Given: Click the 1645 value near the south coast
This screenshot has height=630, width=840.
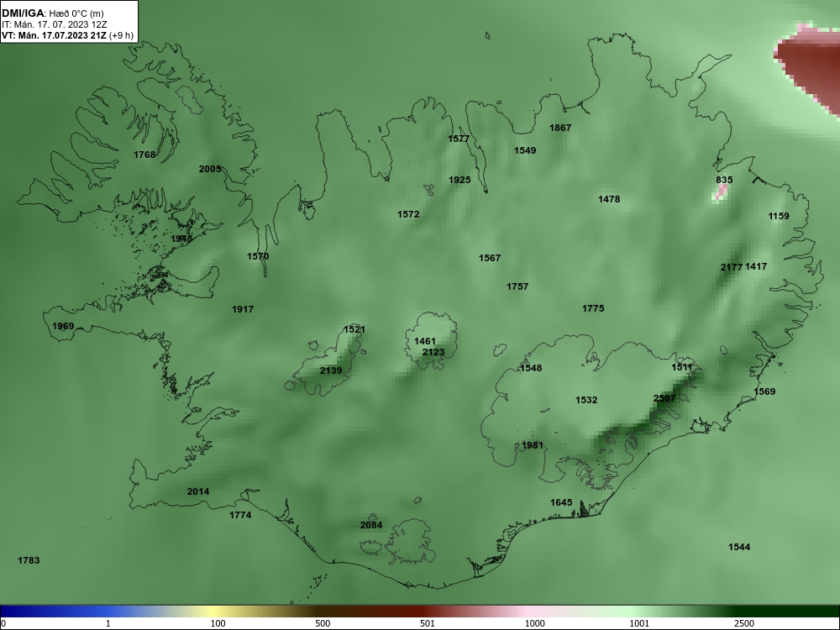Looking at the screenshot, I should click(x=561, y=502).
